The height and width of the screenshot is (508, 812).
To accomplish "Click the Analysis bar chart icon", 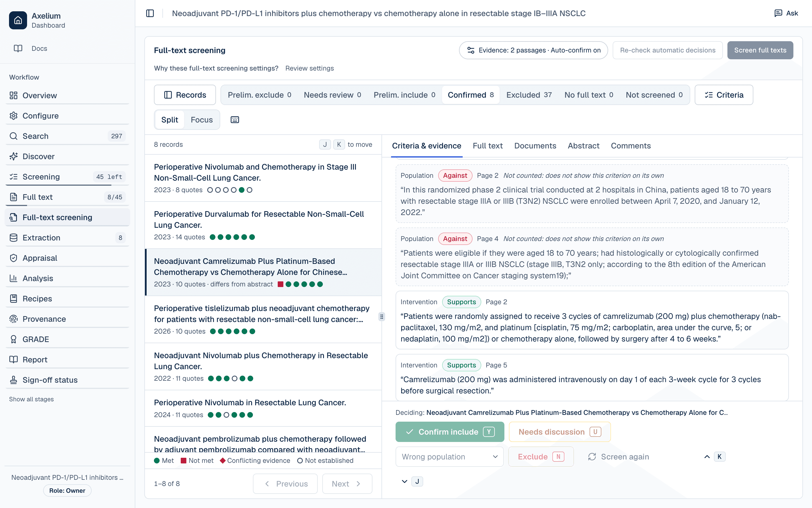I will pos(14,278).
